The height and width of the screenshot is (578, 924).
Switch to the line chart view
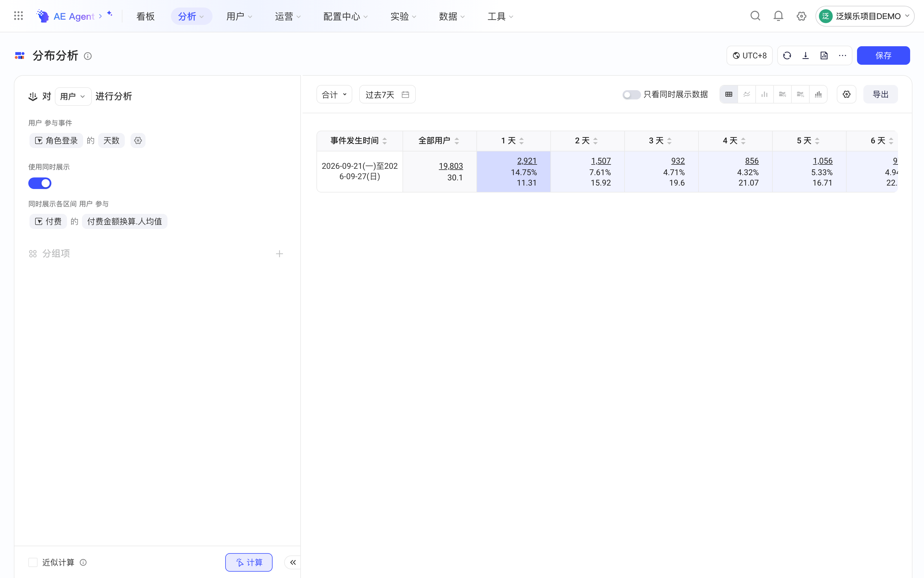pos(747,95)
